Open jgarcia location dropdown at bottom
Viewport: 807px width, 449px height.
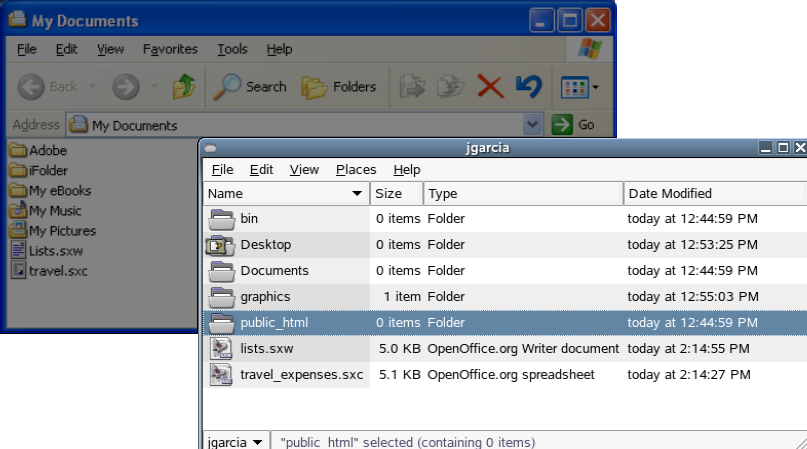click(235, 442)
